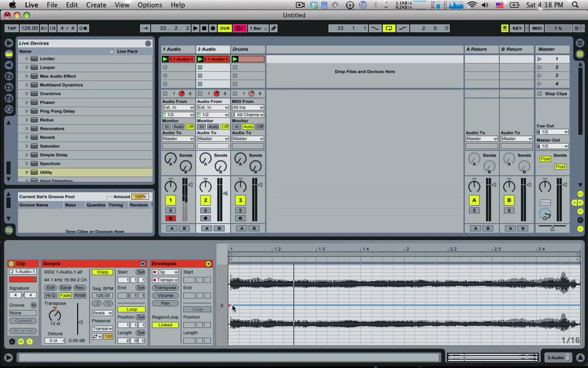The height and width of the screenshot is (368, 588).
Task: Deactivate track 2 with its yellow activator
Action: tap(205, 200)
